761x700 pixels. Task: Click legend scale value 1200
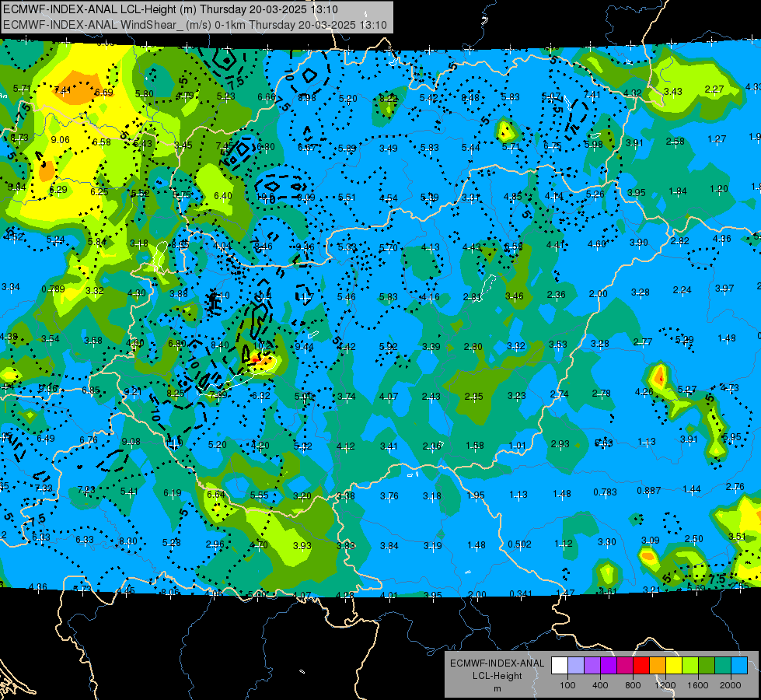(x=665, y=685)
